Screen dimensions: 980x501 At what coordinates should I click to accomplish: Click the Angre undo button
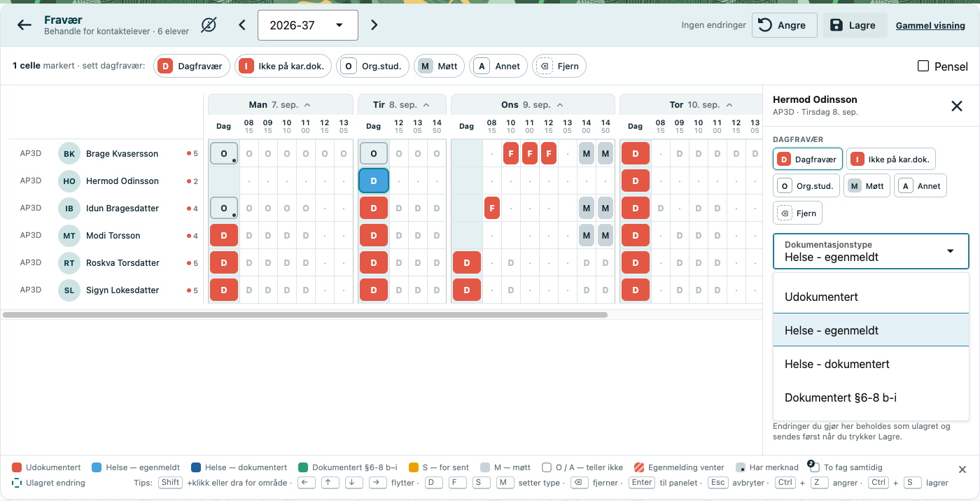[x=785, y=25]
